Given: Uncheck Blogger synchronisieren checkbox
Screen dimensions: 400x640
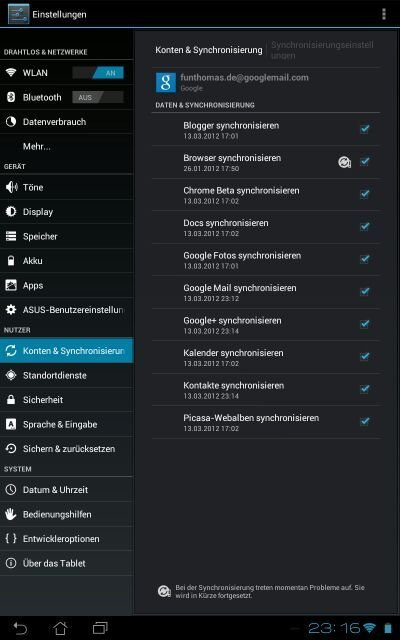Looking at the screenshot, I should point(364,129).
